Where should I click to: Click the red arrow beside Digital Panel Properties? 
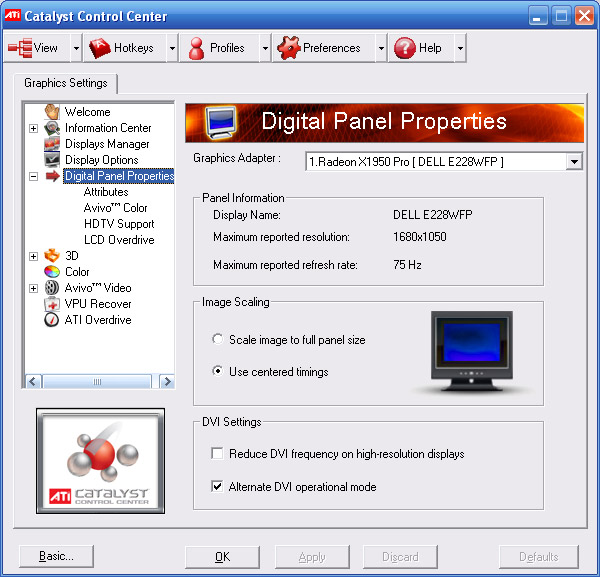(52, 176)
